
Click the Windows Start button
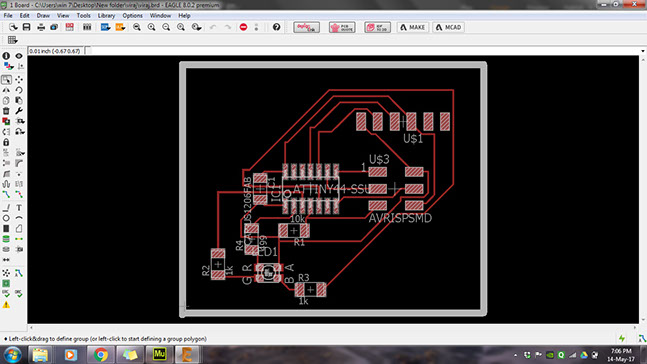pyautogui.click(x=13, y=355)
